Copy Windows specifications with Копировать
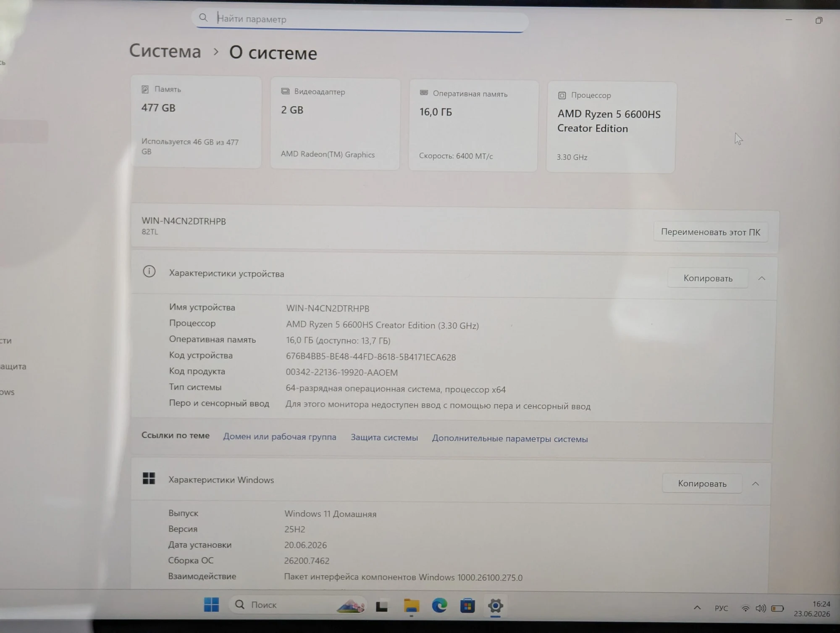The height and width of the screenshot is (633, 840). click(702, 484)
